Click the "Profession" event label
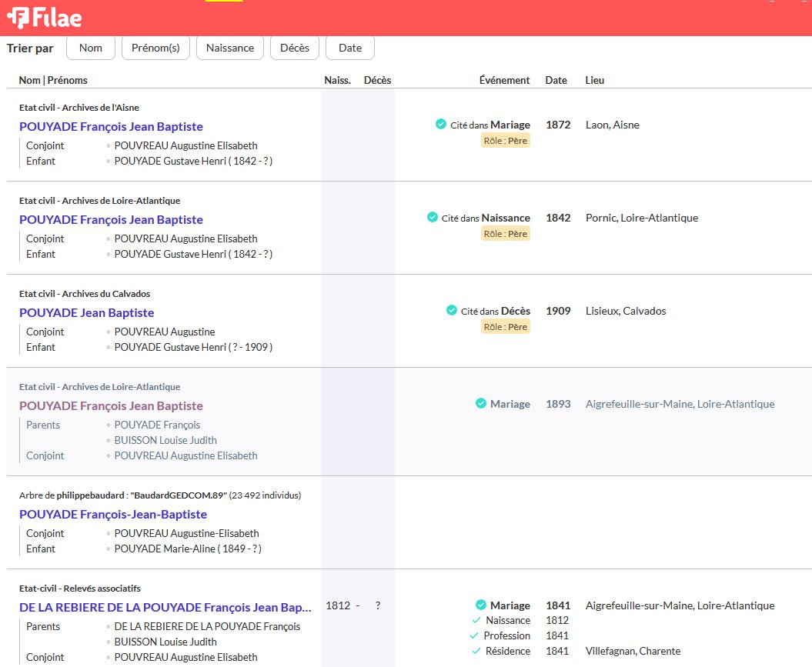The height and width of the screenshot is (667, 812). click(x=507, y=635)
